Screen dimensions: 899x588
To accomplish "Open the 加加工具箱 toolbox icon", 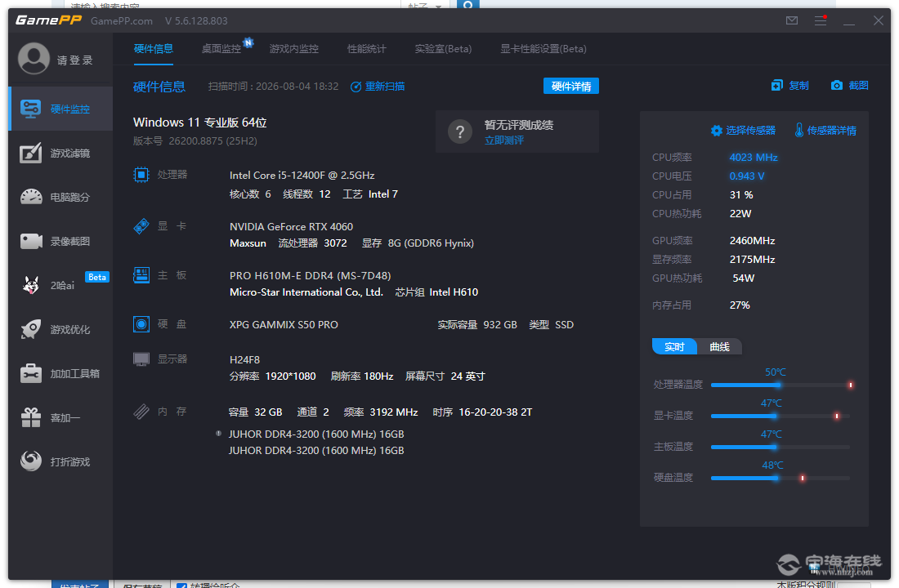I will coord(31,373).
